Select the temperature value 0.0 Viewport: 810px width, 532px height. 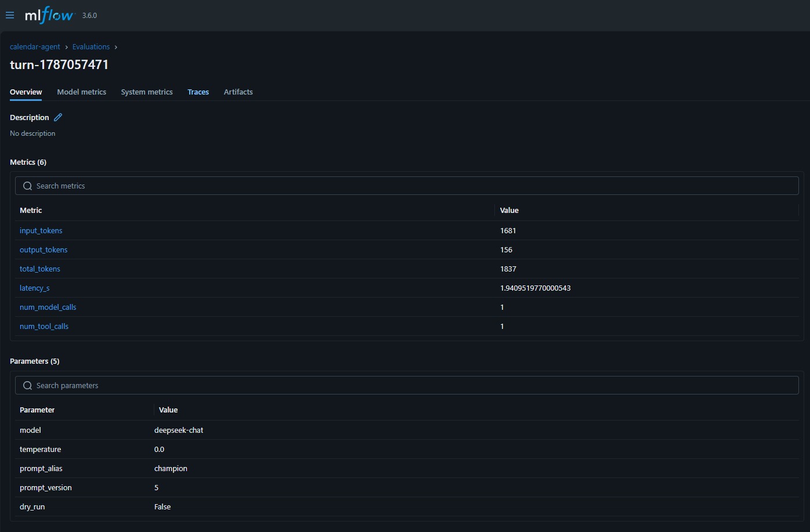click(159, 449)
